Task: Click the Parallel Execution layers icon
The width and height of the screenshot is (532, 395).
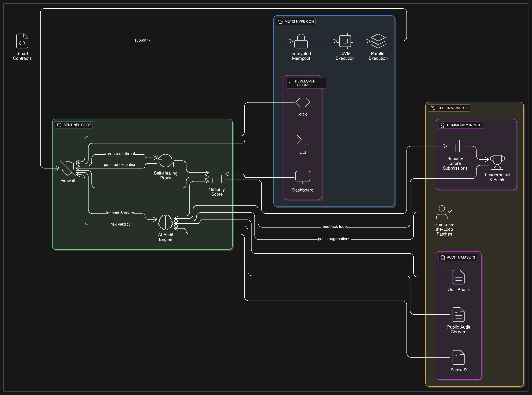Action: click(x=378, y=41)
